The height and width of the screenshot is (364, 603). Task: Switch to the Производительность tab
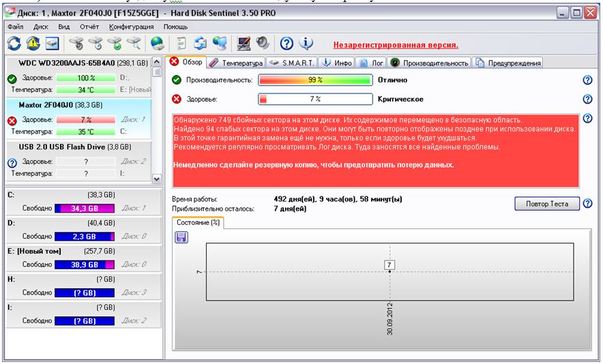click(x=429, y=63)
